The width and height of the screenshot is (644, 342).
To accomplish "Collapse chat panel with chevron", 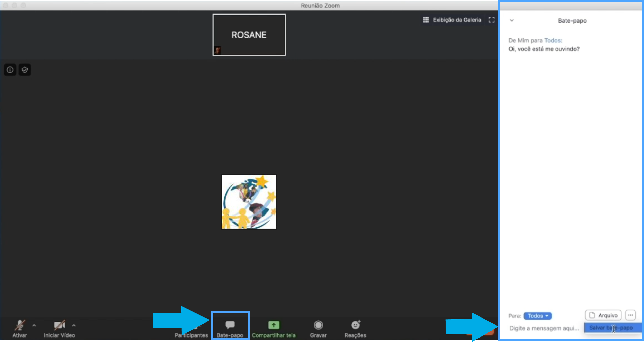I will tap(512, 20).
